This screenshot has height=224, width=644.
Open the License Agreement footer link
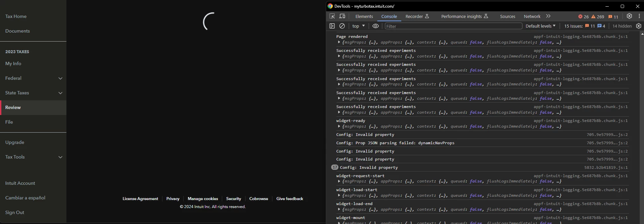[140, 199]
